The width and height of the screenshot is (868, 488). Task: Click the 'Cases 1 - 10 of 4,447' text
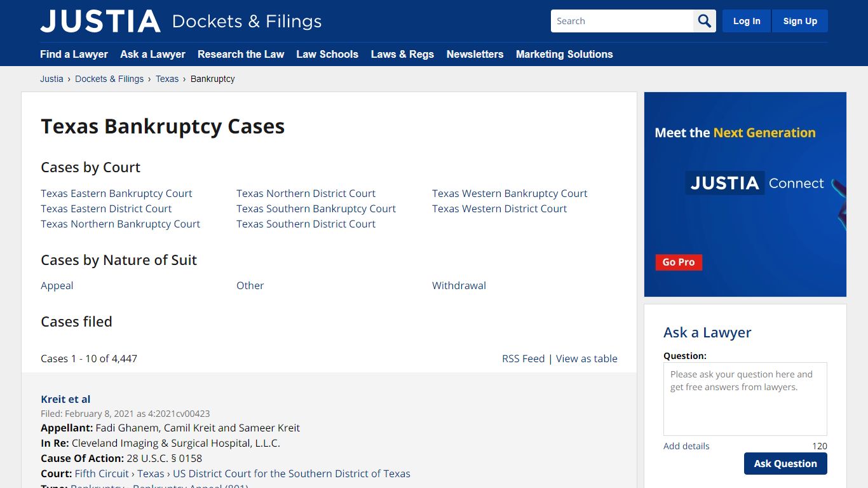point(89,358)
